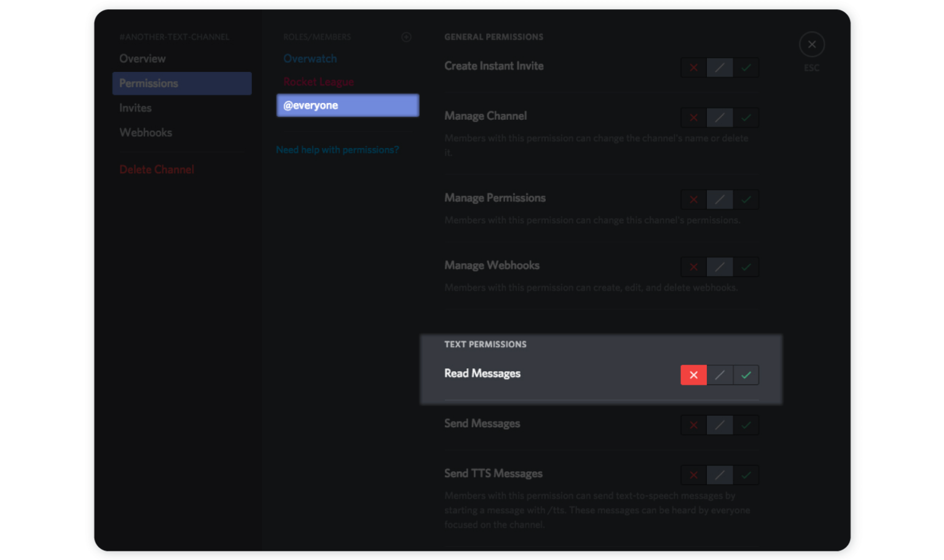Select the @everyone role
944x560 pixels.
click(347, 105)
